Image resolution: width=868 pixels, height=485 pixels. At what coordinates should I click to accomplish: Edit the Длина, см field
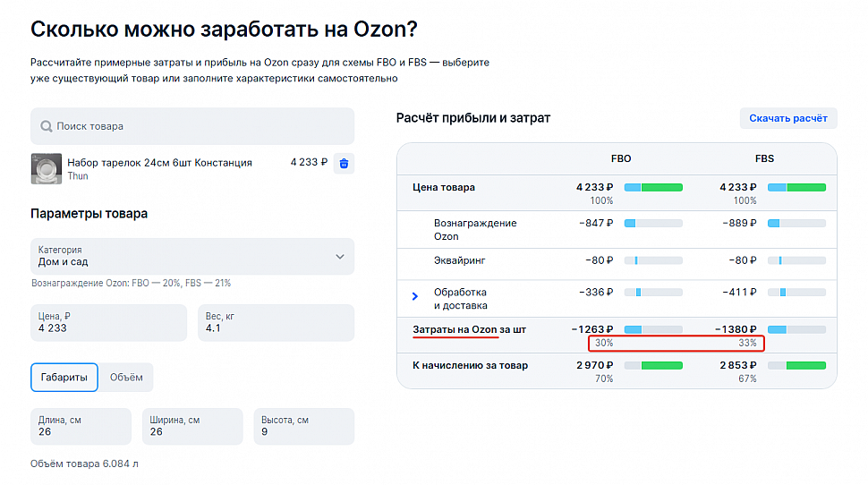tap(81, 426)
